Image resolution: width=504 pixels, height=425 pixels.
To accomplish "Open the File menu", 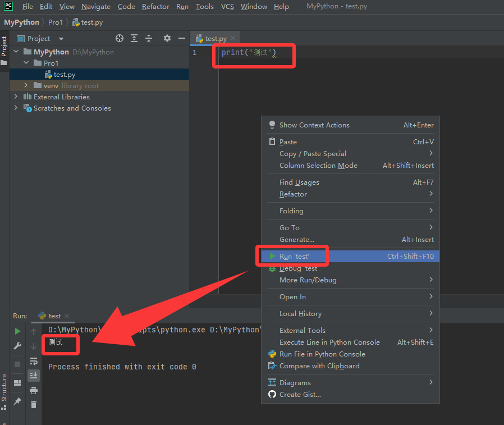I will (28, 6).
